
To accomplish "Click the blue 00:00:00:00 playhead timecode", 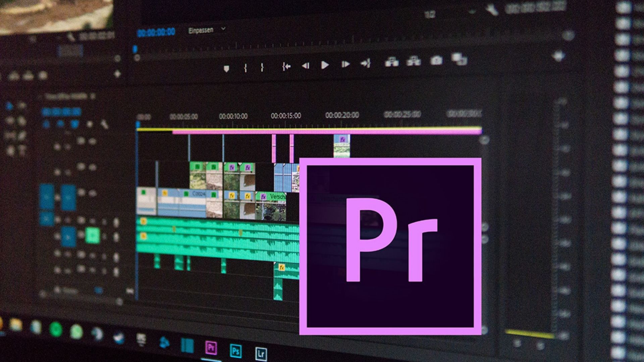I will [156, 32].
